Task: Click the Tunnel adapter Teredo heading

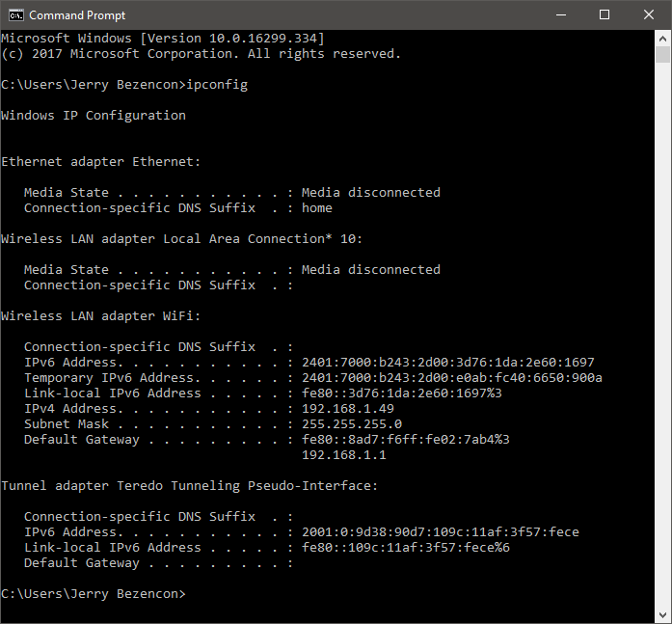Action: click(190, 485)
